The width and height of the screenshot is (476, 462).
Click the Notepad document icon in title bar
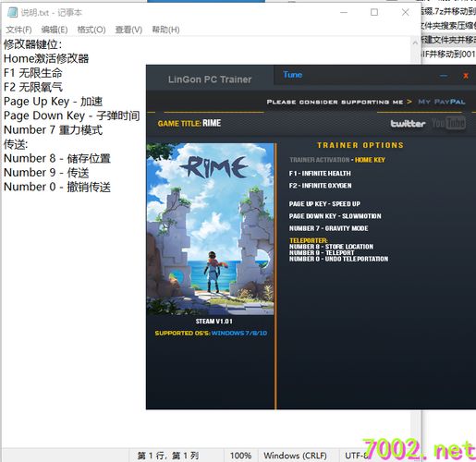pos(12,12)
